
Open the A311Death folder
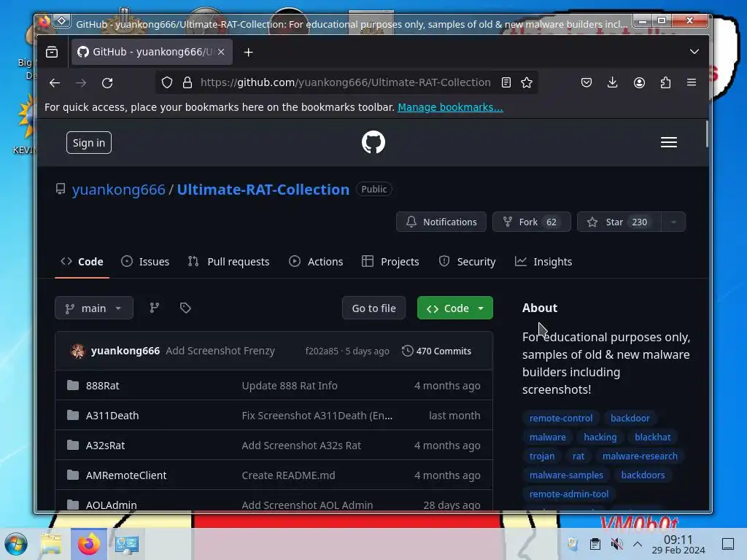tap(112, 416)
